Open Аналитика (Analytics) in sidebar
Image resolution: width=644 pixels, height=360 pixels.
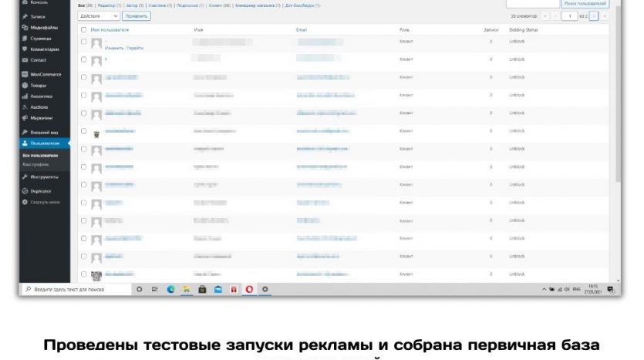pyautogui.click(x=42, y=96)
